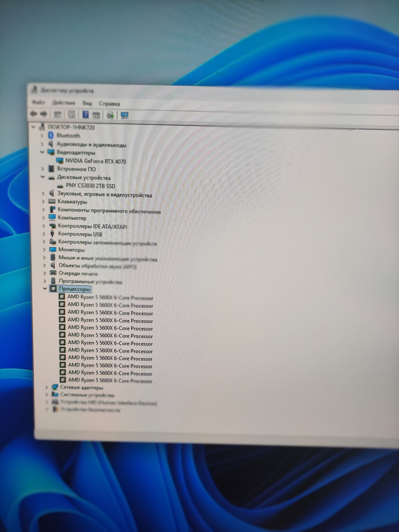Click the Forward arrow toolbar icon
Viewport: 399px width, 532px height.
tap(44, 114)
